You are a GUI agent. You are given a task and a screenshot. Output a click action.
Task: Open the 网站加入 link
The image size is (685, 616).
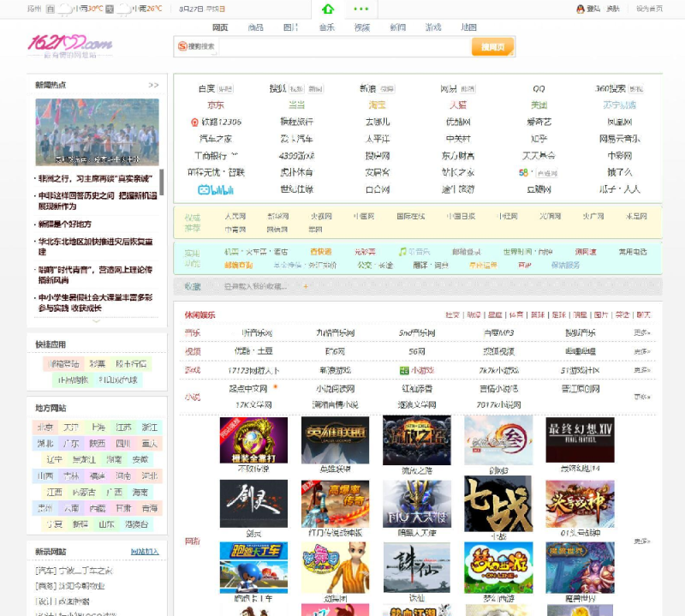click(144, 551)
